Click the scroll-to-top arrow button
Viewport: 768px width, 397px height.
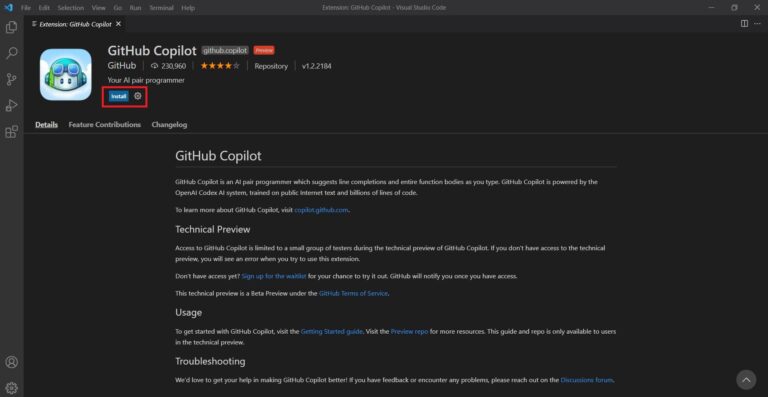(746, 379)
